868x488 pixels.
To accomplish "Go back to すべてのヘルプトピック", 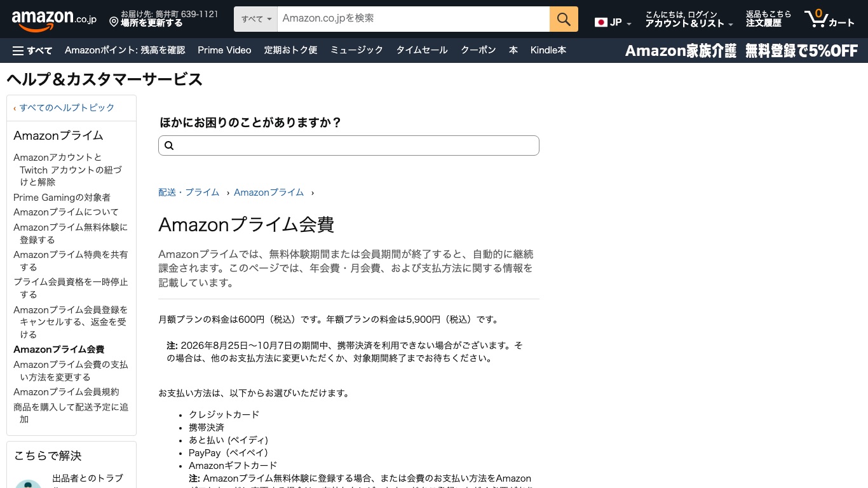I will point(67,107).
